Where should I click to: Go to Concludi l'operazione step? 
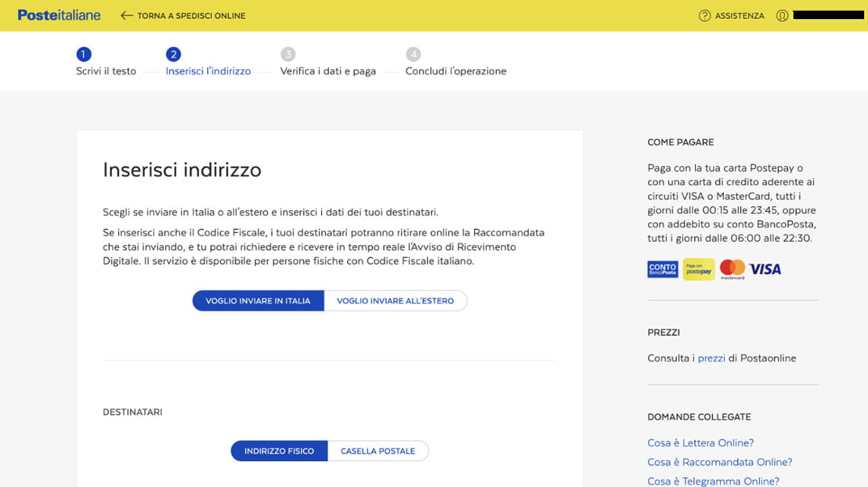coord(455,71)
